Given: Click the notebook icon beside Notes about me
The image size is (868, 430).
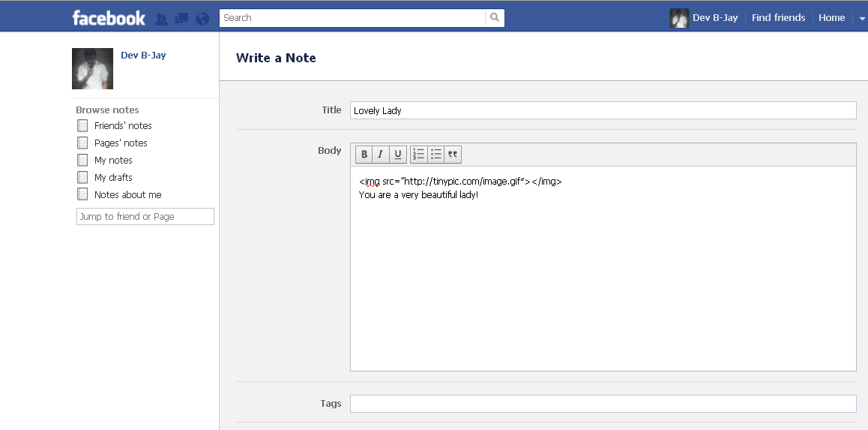Looking at the screenshot, I should (82, 194).
